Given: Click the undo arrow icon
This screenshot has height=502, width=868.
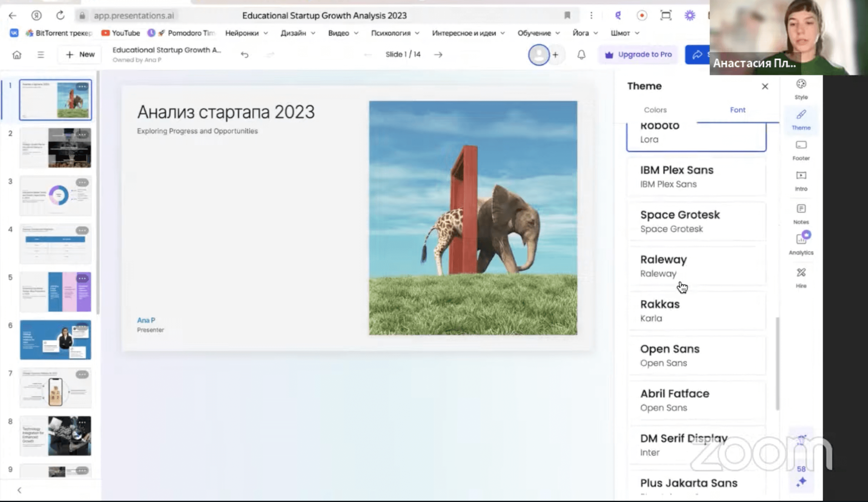Looking at the screenshot, I should coord(244,55).
